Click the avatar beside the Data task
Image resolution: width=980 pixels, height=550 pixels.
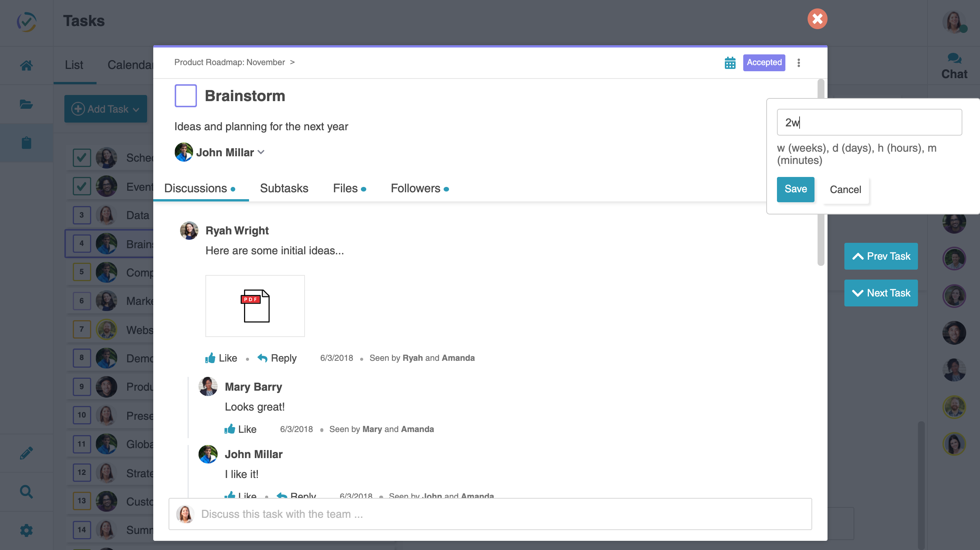coord(107,215)
